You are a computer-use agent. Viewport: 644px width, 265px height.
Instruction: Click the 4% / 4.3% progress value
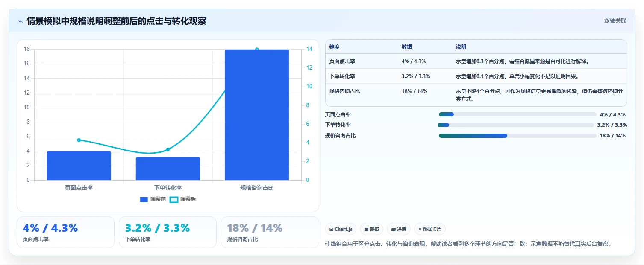tap(613, 115)
